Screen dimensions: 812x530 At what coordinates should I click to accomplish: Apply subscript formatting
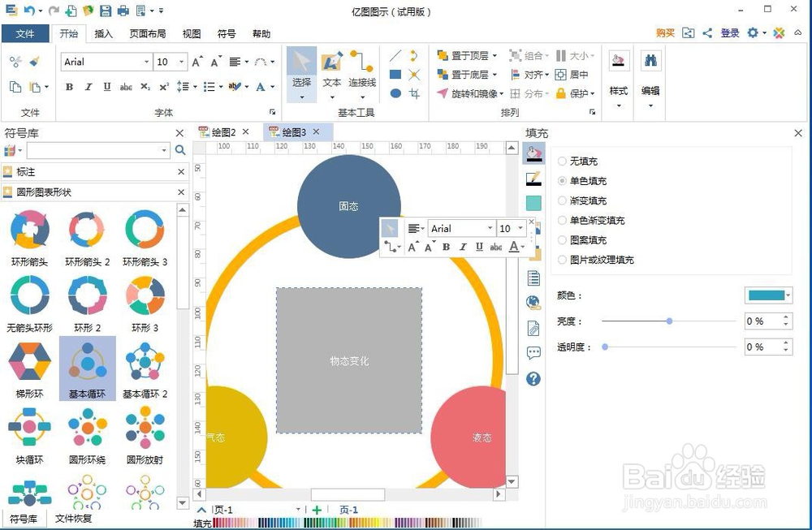point(145,87)
